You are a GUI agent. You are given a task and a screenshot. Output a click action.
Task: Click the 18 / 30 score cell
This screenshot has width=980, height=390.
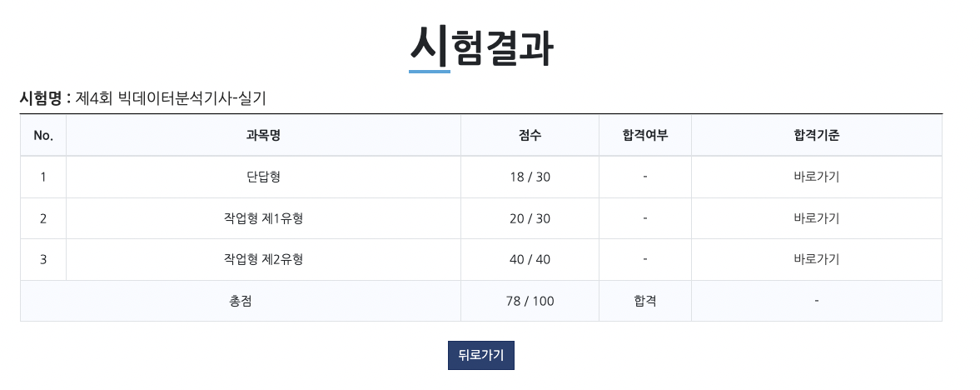tap(530, 177)
